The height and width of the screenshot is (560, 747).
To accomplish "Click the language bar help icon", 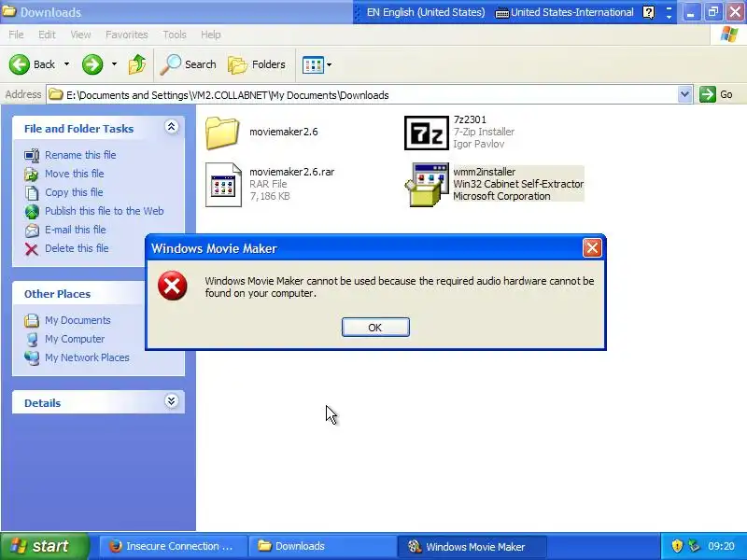I will [648, 12].
